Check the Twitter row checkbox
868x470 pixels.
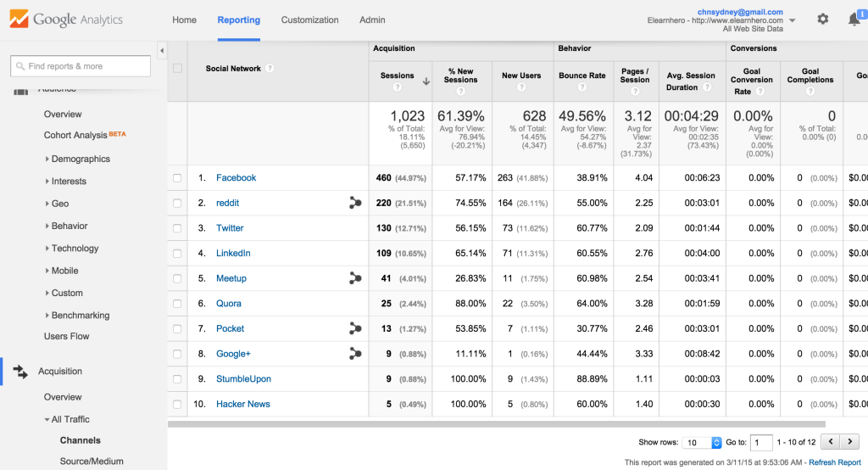coord(177,228)
